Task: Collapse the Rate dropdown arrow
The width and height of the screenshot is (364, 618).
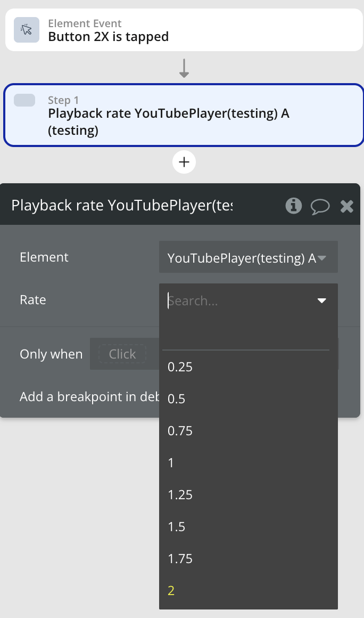Action: [321, 301]
